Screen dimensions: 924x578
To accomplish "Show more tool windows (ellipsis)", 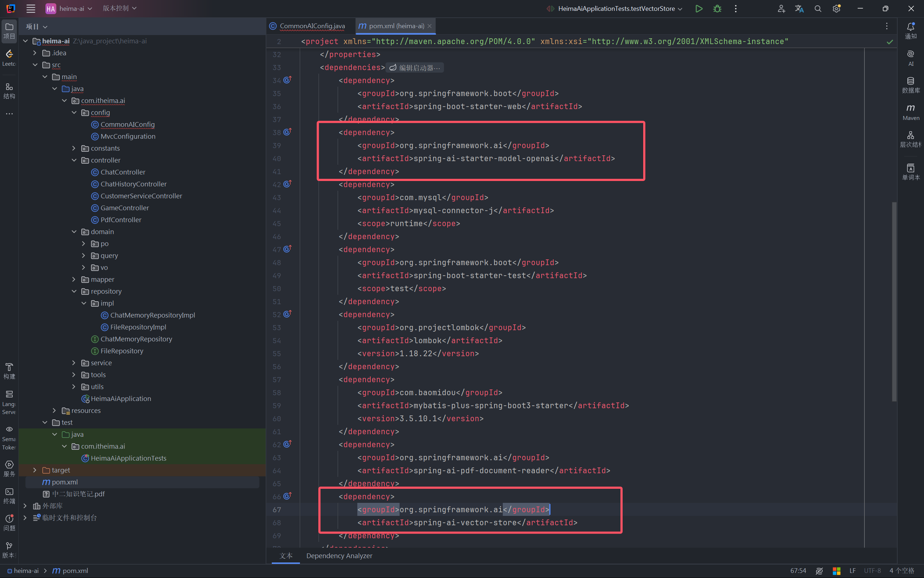I will pos(9,114).
